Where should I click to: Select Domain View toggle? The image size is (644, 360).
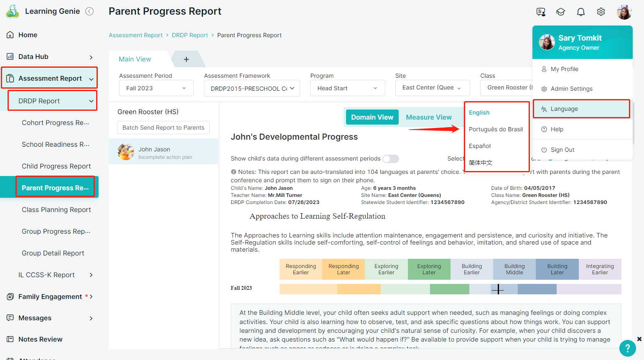tap(372, 117)
